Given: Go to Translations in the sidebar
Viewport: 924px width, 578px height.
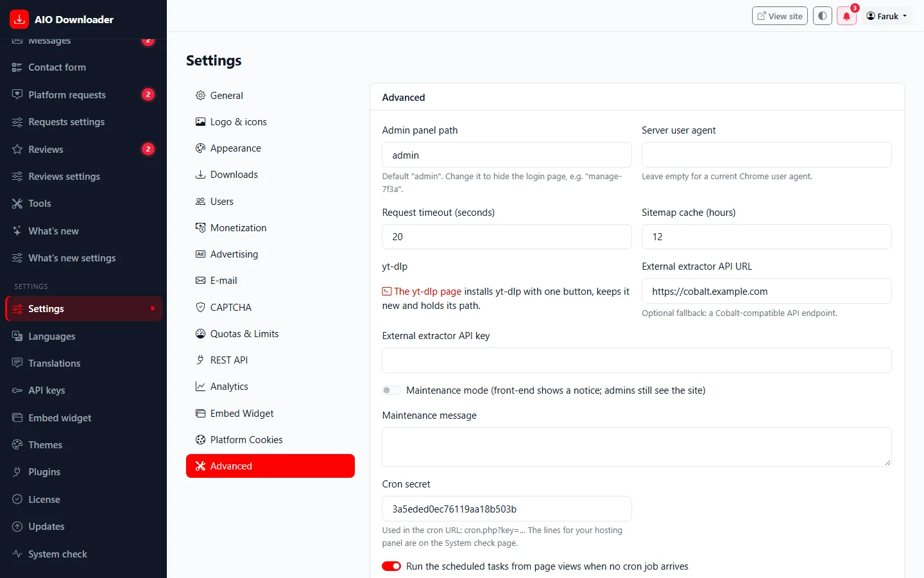Looking at the screenshot, I should coord(83,363).
